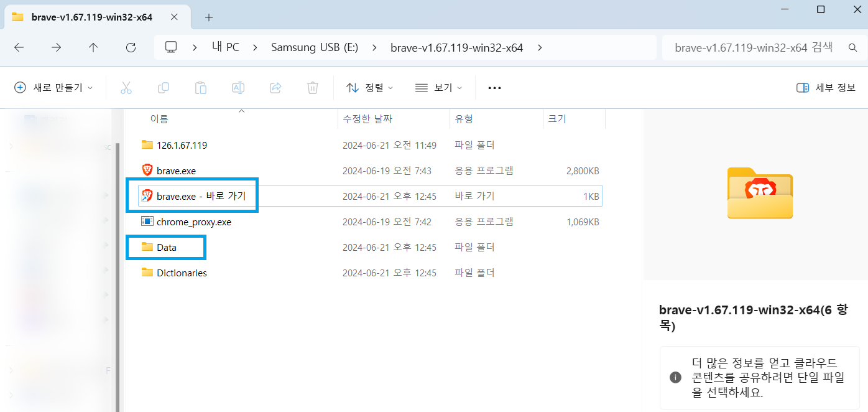Go forward with the forward arrow
Viewport: 868px width, 412px height.
pos(56,47)
